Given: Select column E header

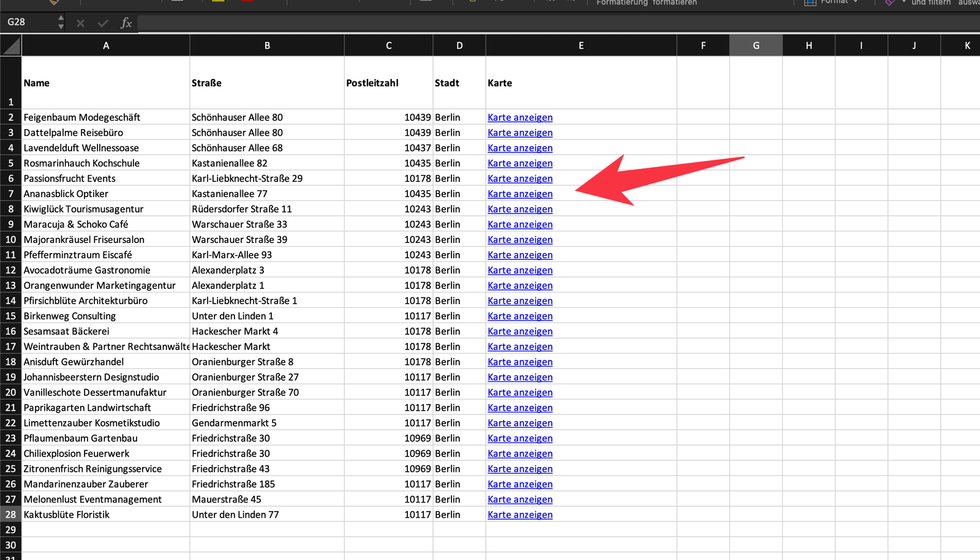Looking at the screenshot, I should click(x=581, y=45).
